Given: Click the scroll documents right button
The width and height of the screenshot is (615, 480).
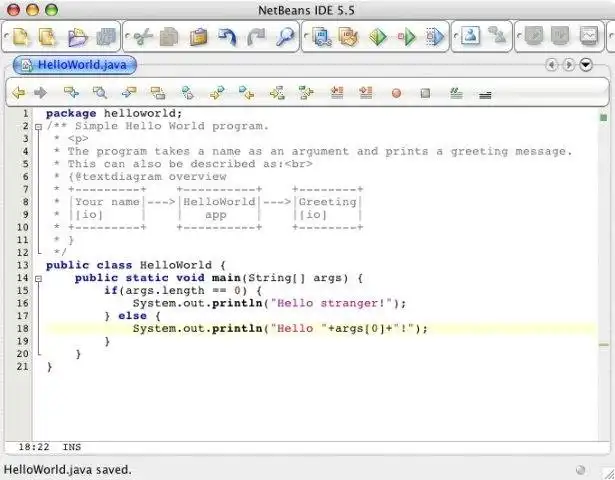Looking at the screenshot, I should click(569, 64).
